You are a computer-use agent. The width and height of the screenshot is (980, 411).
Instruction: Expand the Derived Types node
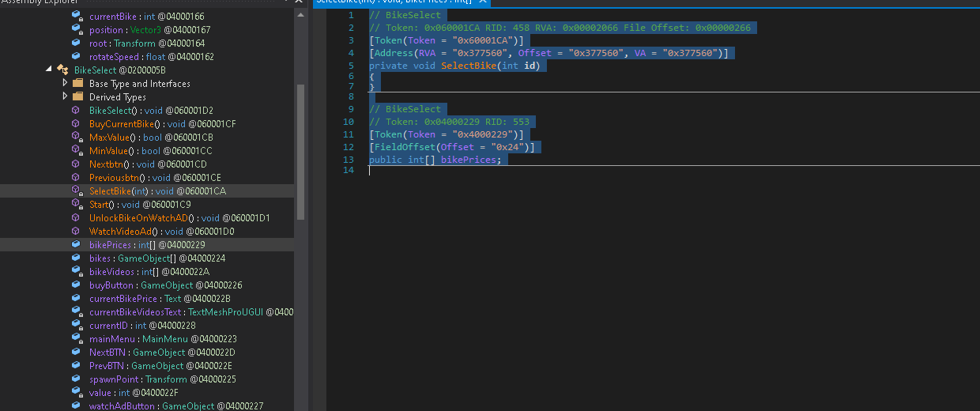[x=65, y=96]
